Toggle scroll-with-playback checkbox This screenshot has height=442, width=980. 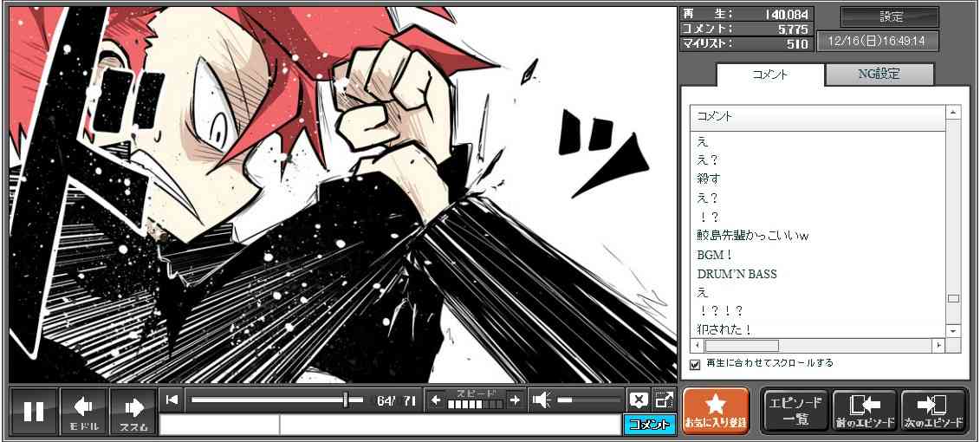(695, 364)
